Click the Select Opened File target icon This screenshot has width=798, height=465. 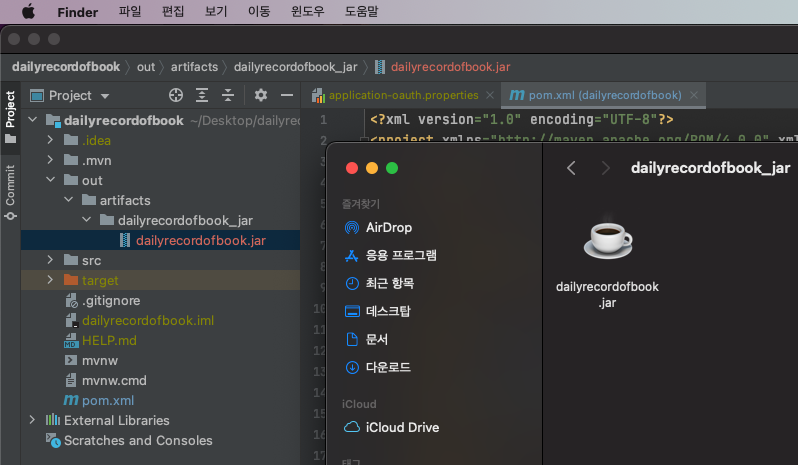pyautogui.click(x=176, y=95)
